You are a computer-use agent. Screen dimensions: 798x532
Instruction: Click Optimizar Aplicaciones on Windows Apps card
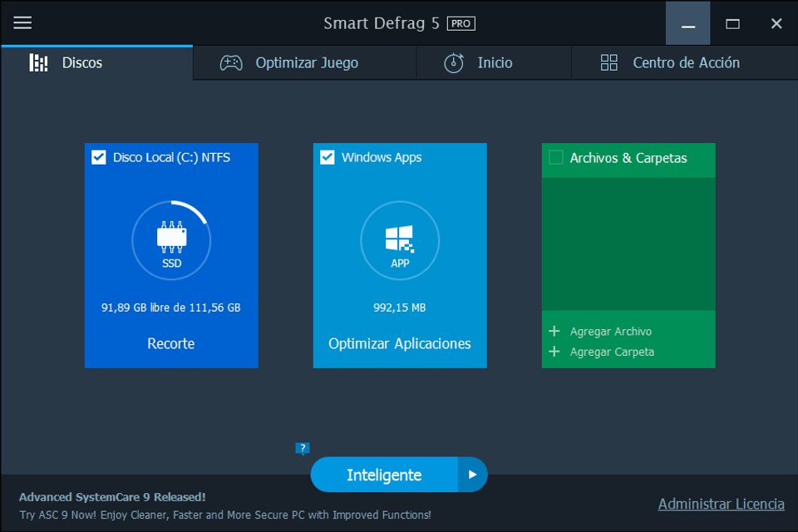coord(400,343)
